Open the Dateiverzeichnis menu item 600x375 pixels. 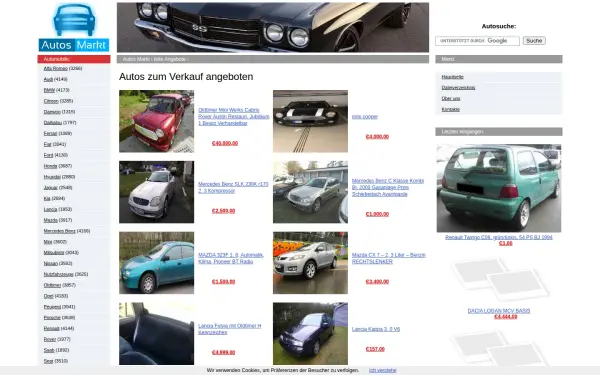[458, 88]
